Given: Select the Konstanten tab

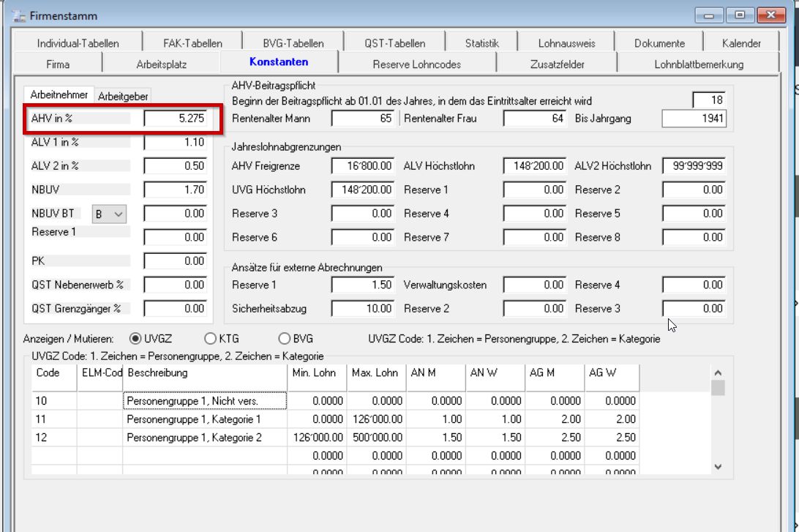Looking at the screenshot, I should pyautogui.click(x=279, y=61).
